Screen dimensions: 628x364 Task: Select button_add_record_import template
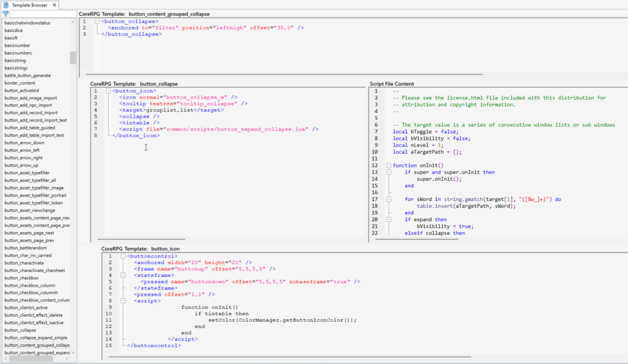pyautogui.click(x=31, y=113)
